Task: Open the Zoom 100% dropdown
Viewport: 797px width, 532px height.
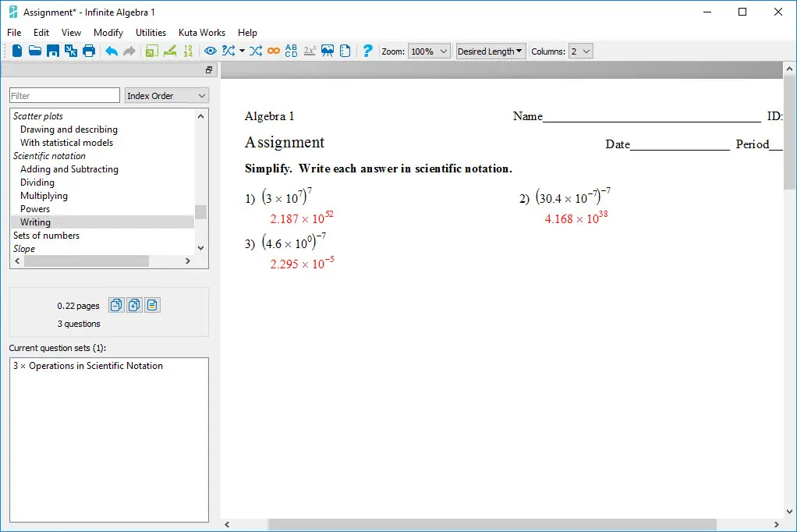Action: (429, 51)
